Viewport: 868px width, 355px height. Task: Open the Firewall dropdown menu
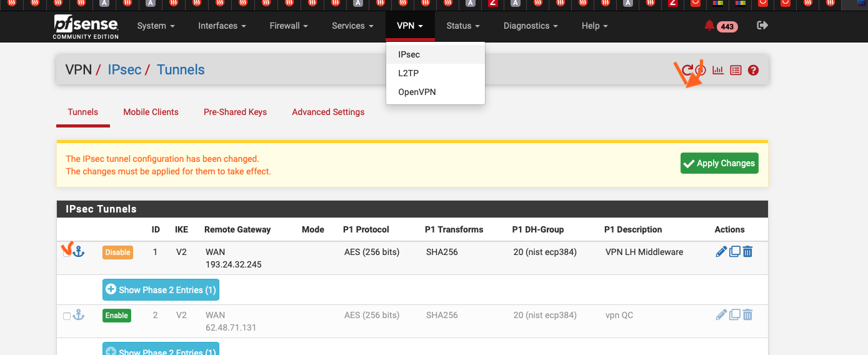coord(289,26)
